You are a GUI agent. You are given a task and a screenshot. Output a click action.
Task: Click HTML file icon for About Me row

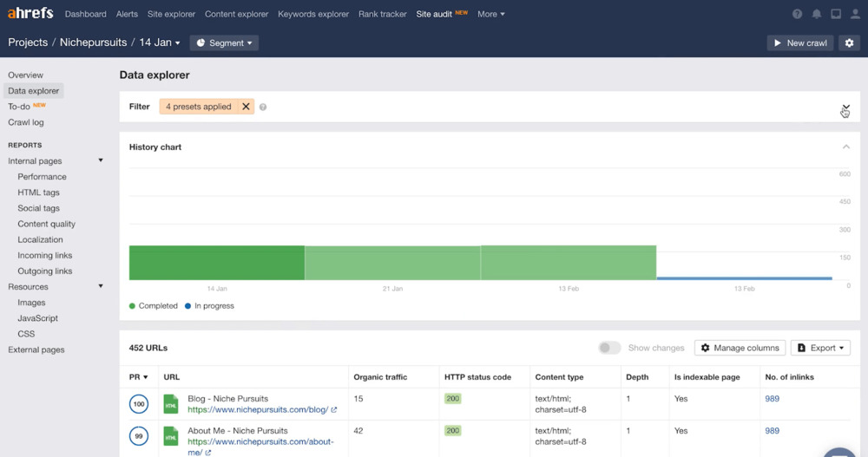click(171, 436)
